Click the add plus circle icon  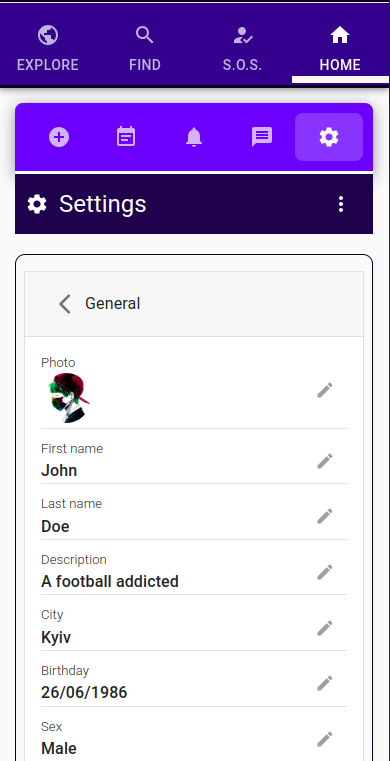click(x=59, y=137)
